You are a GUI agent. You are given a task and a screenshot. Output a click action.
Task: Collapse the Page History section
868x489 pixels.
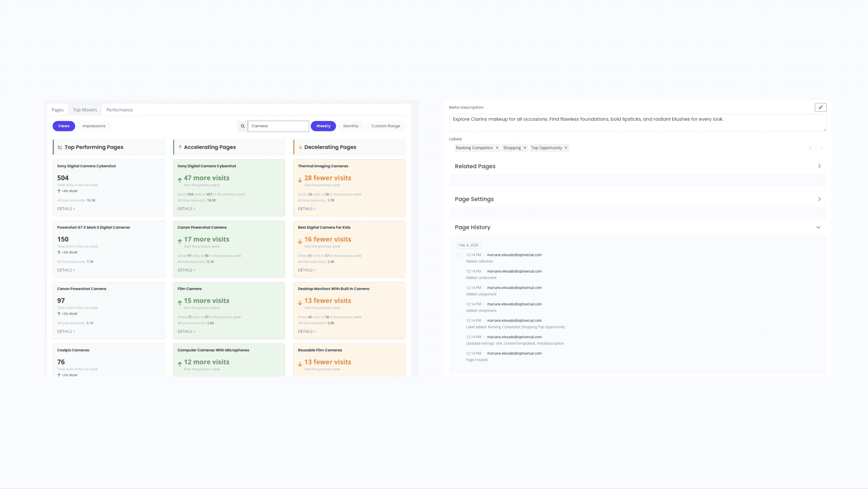[818, 227]
